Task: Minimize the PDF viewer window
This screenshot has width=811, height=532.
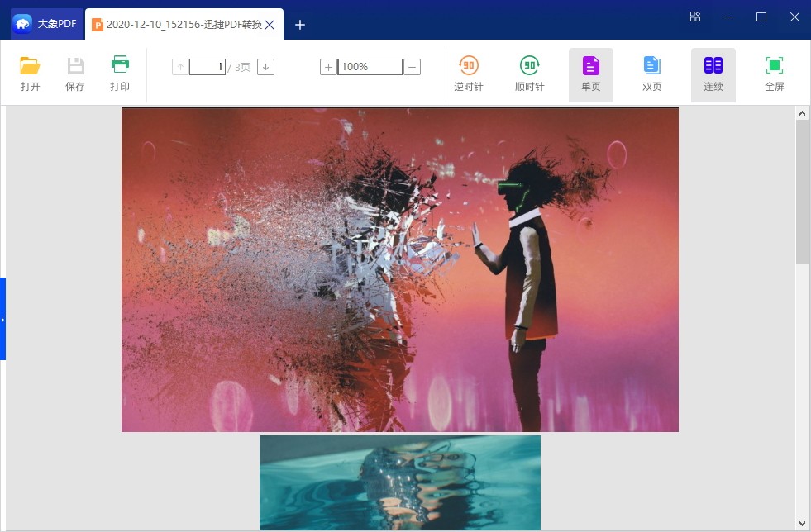Action: [728, 17]
